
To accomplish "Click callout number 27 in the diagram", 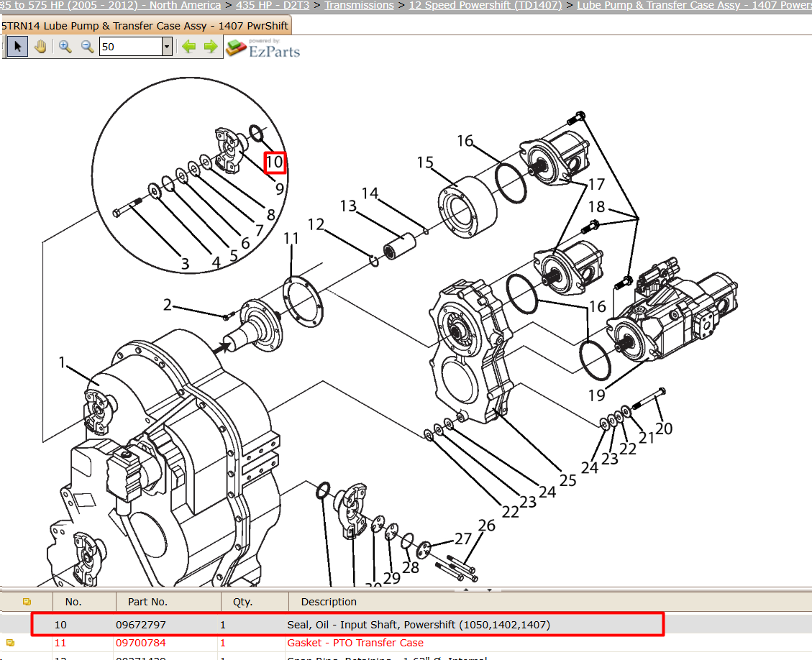I will (463, 539).
